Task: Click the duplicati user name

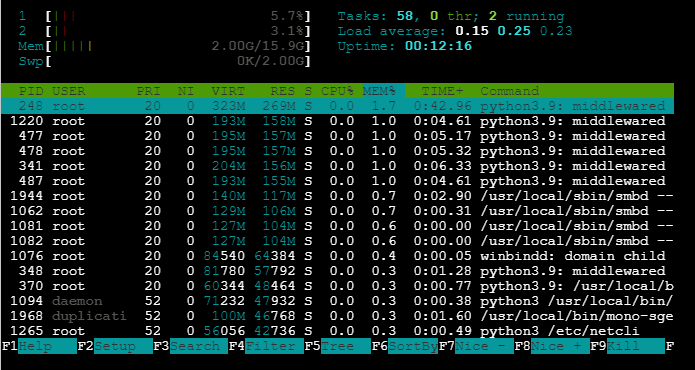Action: [90, 316]
